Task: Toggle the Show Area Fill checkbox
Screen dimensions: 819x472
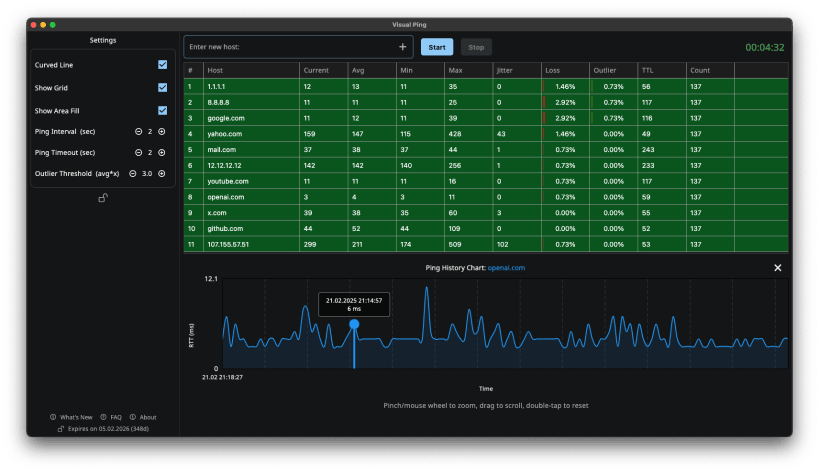Action: pos(162,111)
